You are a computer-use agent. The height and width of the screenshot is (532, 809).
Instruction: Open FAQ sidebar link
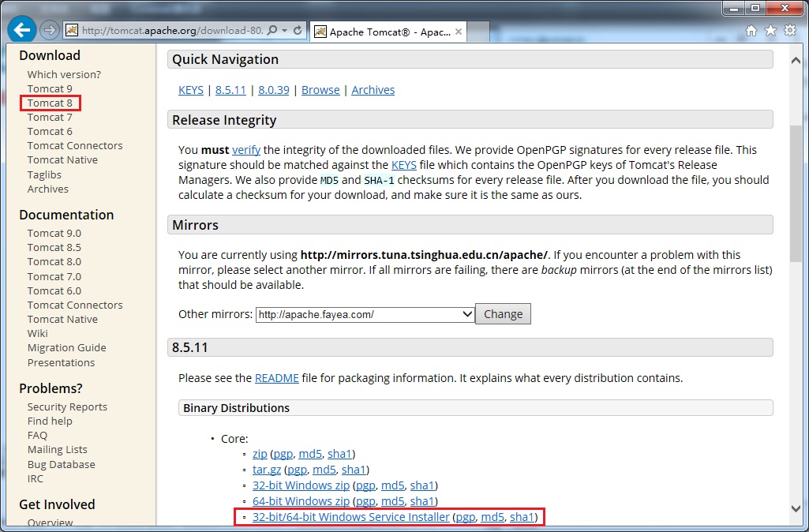tap(37, 436)
